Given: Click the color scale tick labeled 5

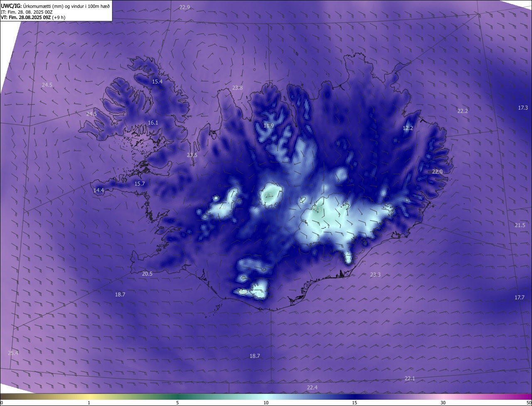Looking at the screenshot, I should pyautogui.click(x=177, y=403).
